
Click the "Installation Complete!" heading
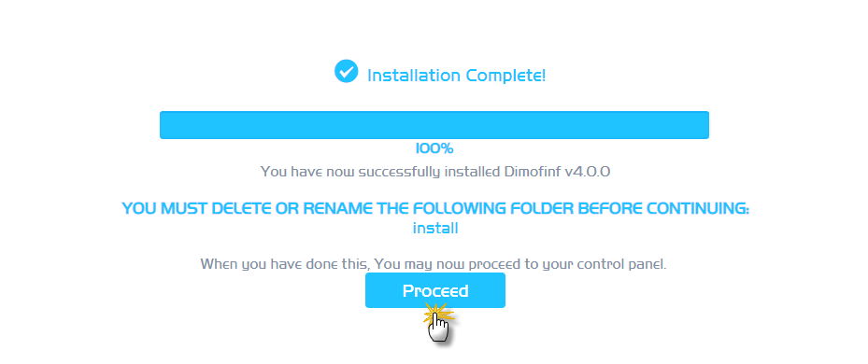(456, 76)
